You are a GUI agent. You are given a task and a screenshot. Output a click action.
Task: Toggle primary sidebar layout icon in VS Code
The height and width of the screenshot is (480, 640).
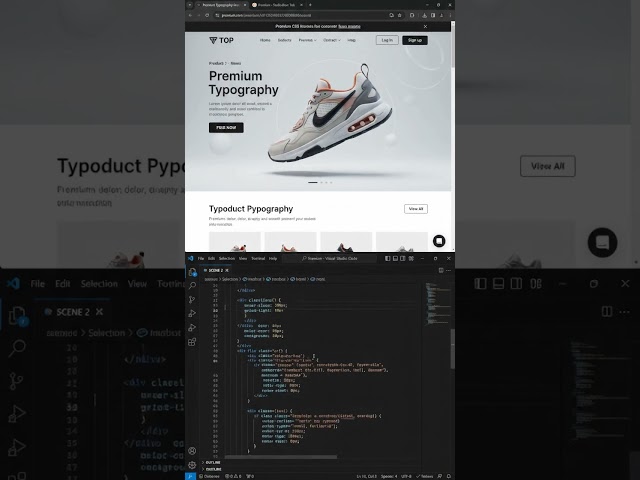coord(388,258)
